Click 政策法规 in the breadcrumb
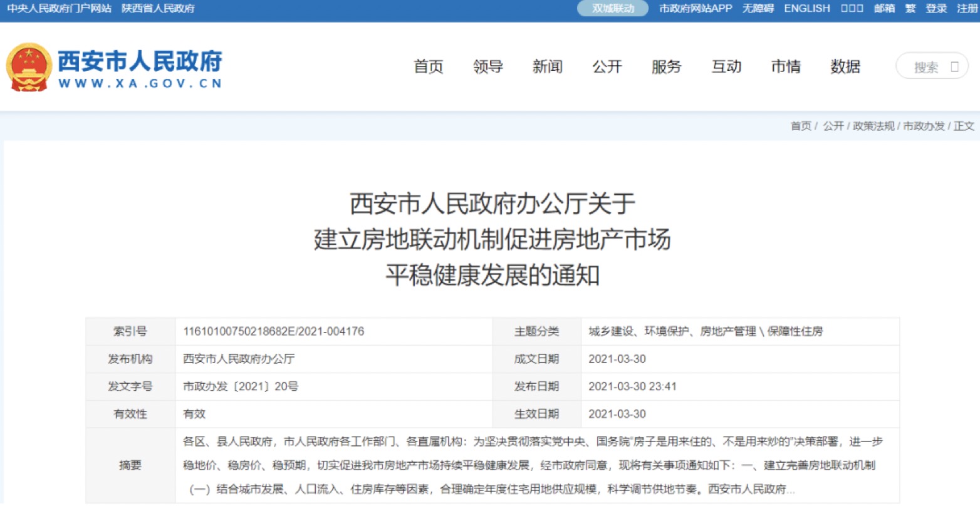980x506 pixels. pyautogui.click(x=873, y=126)
